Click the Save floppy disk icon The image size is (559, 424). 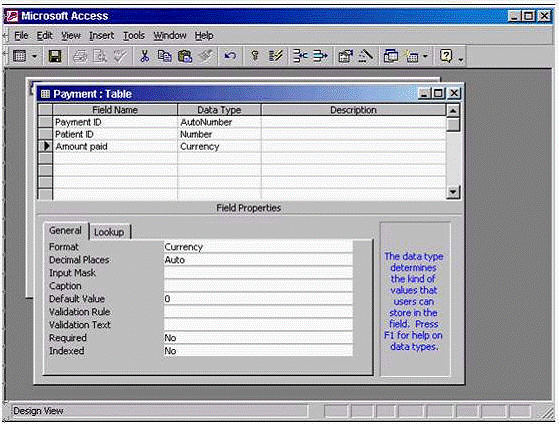point(55,56)
